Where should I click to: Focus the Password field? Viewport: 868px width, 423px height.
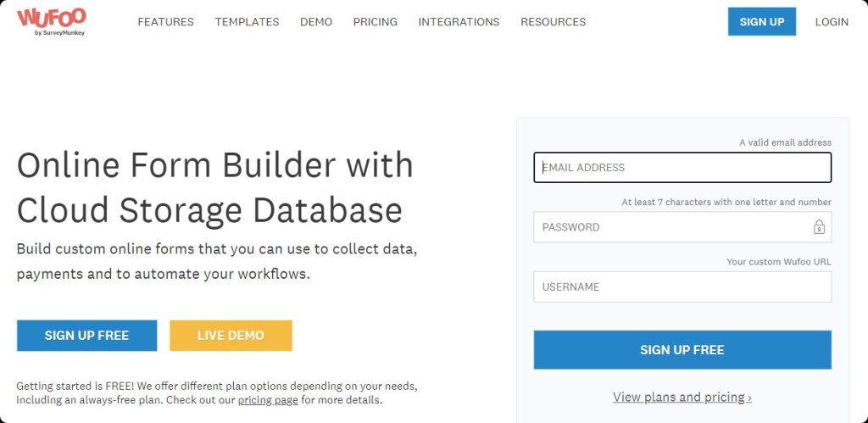(x=682, y=227)
